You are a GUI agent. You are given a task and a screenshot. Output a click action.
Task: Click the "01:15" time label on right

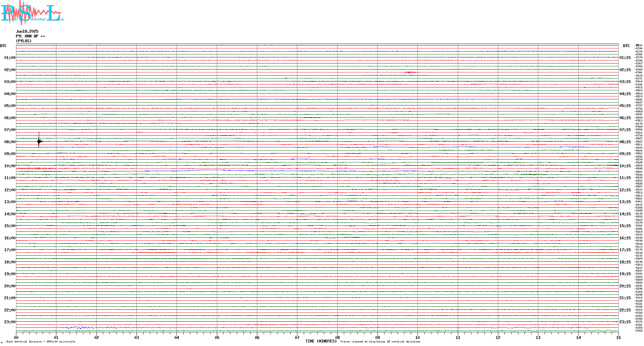point(625,58)
